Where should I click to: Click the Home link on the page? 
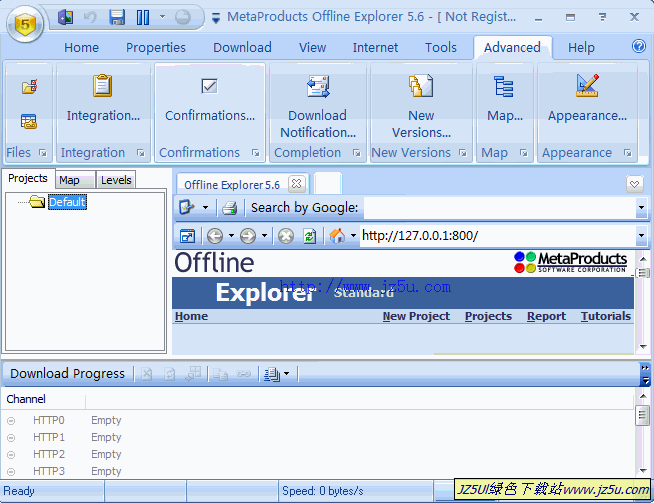(191, 317)
